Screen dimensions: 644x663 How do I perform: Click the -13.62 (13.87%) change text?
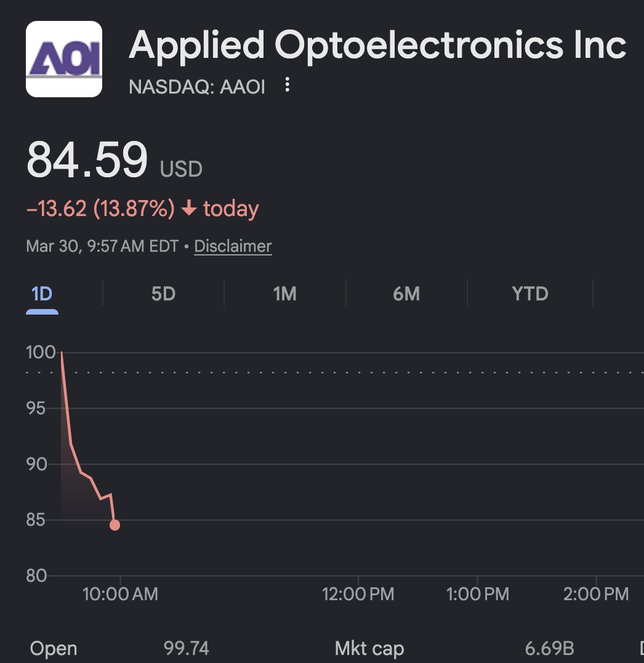pyautogui.click(x=100, y=209)
